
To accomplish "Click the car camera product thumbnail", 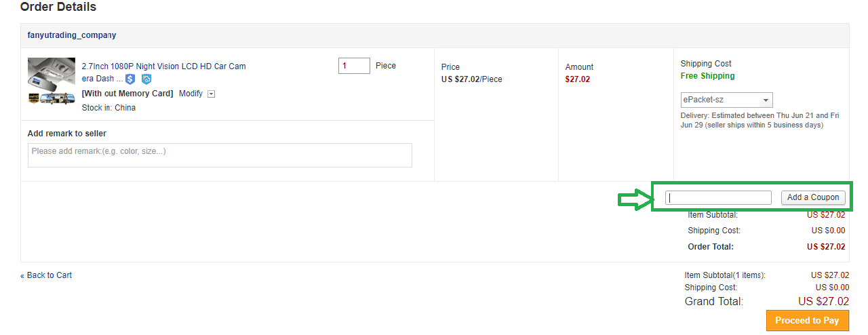I will [x=52, y=74].
